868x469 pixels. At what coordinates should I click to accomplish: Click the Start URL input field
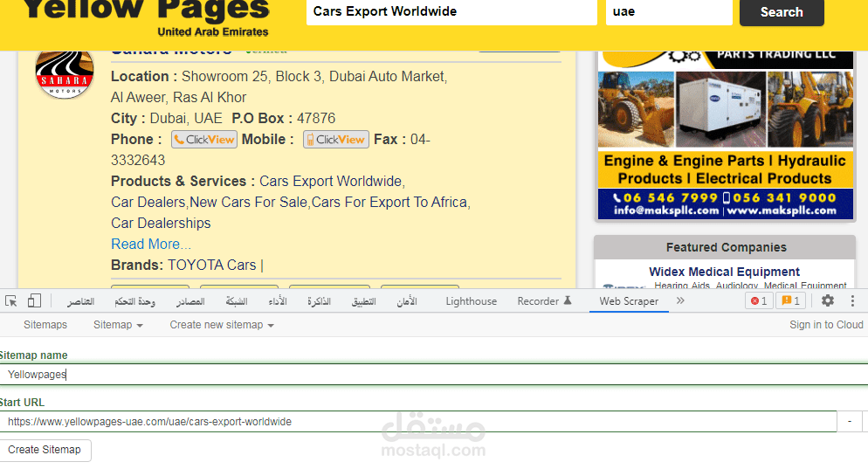418,422
